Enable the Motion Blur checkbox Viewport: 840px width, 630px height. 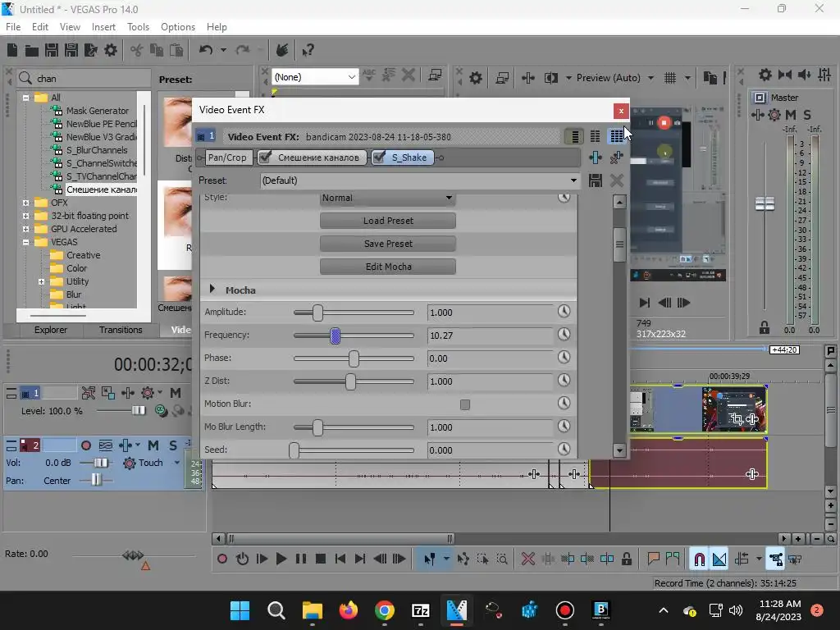point(465,404)
